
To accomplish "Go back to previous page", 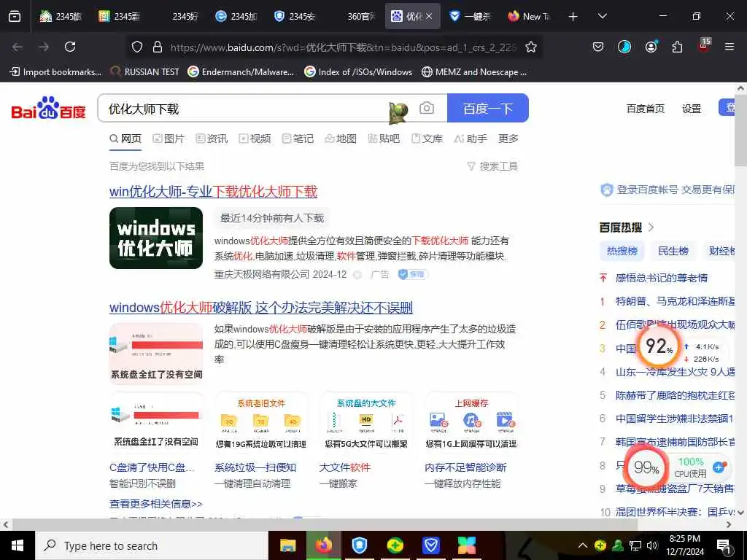I will pos(18,47).
